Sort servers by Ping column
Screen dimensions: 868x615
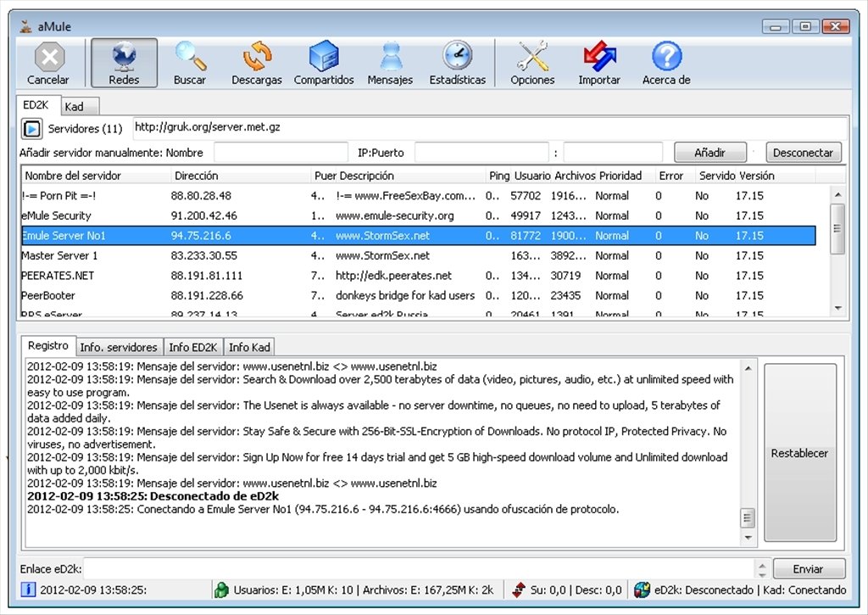tap(498, 176)
